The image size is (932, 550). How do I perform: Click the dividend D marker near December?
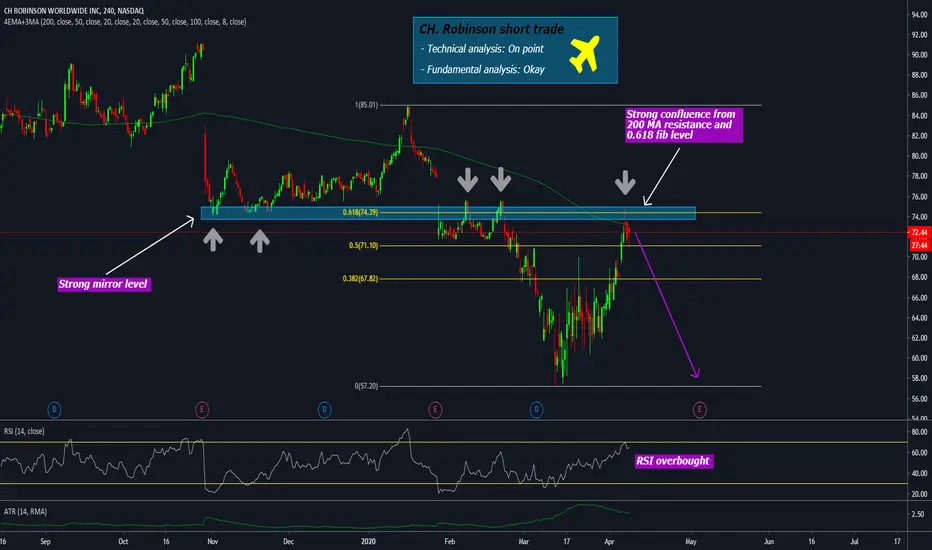pyautogui.click(x=325, y=409)
